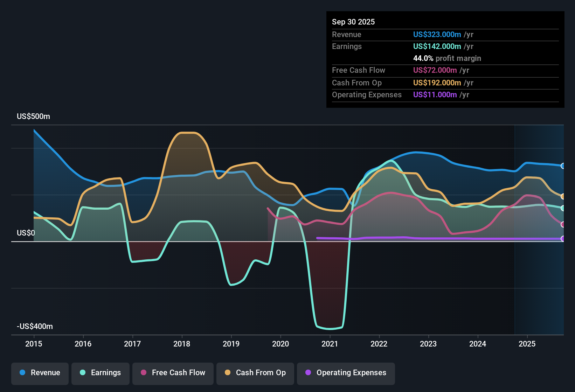Viewport: 575px width, 392px height.
Task: Click the US$323.000m Revenue value link
Action: pyautogui.click(x=437, y=34)
